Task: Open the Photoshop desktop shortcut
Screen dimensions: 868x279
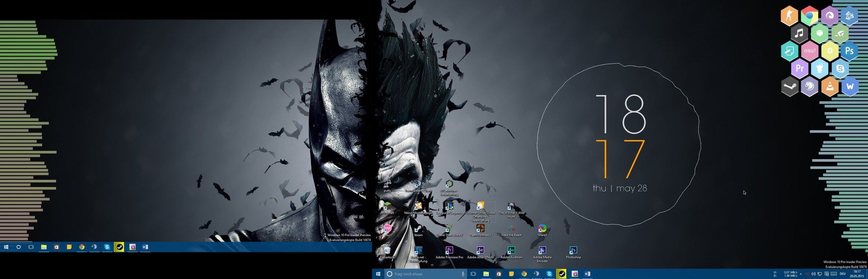Action: 573,251
